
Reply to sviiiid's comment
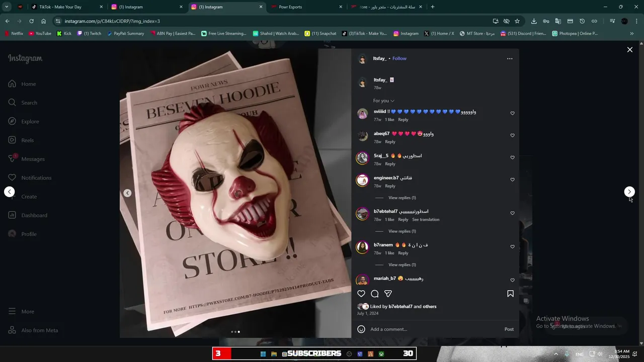(x=403, y=120)
